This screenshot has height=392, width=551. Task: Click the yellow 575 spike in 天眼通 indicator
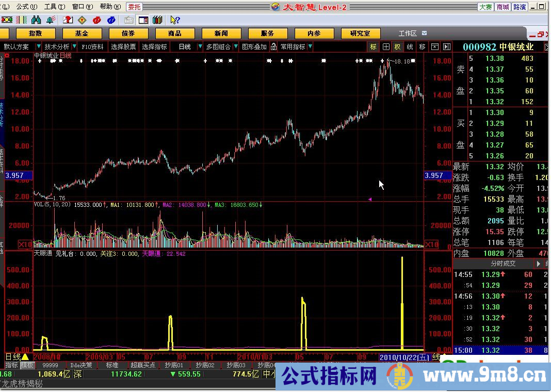pyautogui.click(x=402, y=299)
